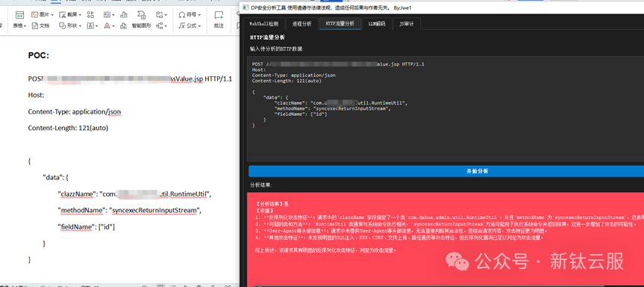This screenshot has width=644, height=287.
Task: Open the LLM解码 tab
Action: pos(376,24)
